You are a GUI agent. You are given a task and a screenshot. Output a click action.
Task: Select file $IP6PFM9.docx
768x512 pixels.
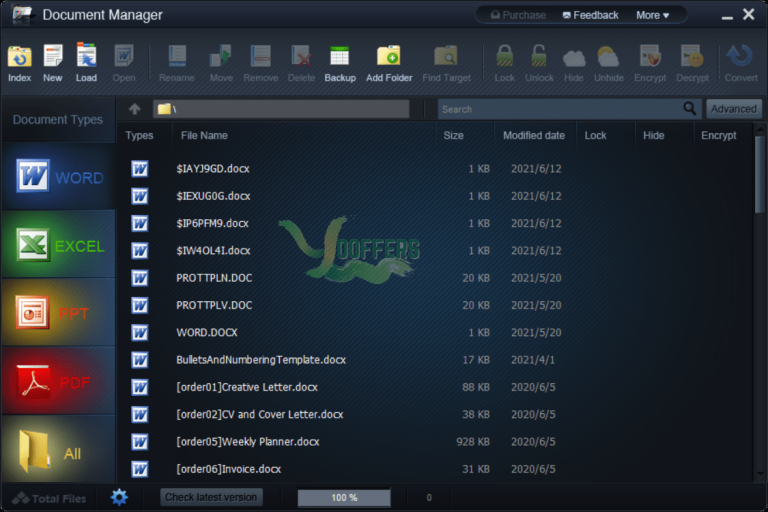tap(213, 224)
